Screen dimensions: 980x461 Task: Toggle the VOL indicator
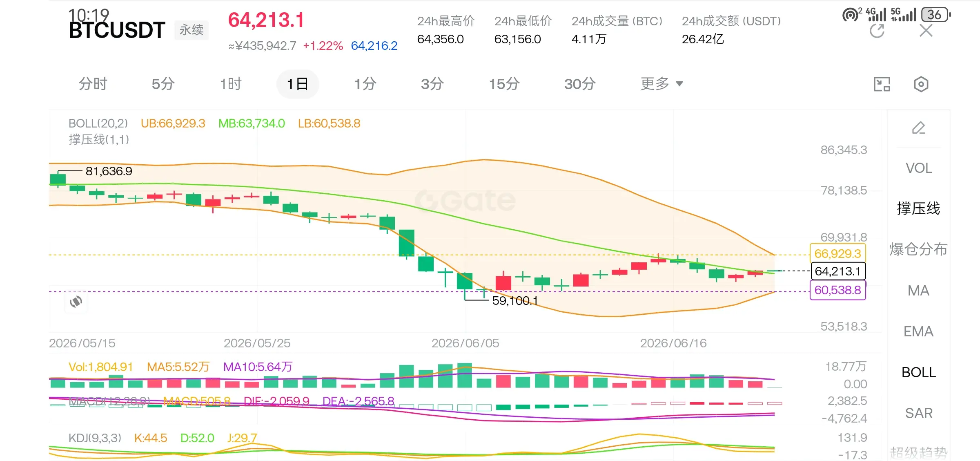pos(919,168)
